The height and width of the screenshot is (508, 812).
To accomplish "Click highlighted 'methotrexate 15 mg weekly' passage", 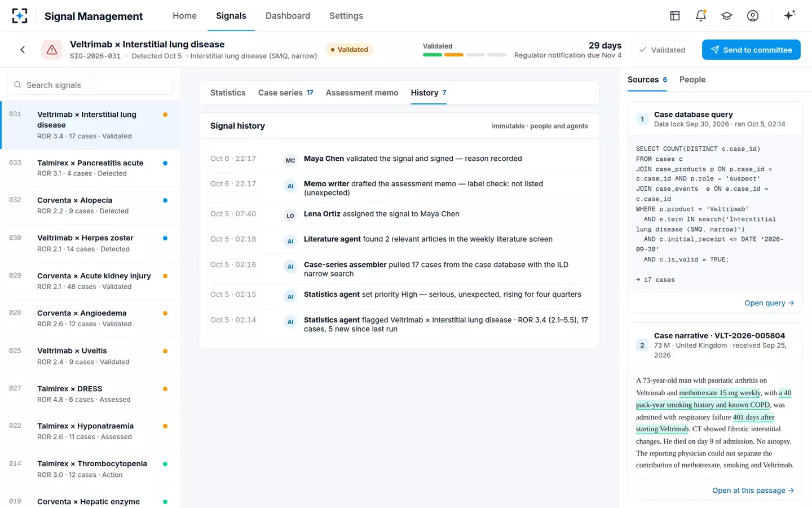I will (720, 393).
